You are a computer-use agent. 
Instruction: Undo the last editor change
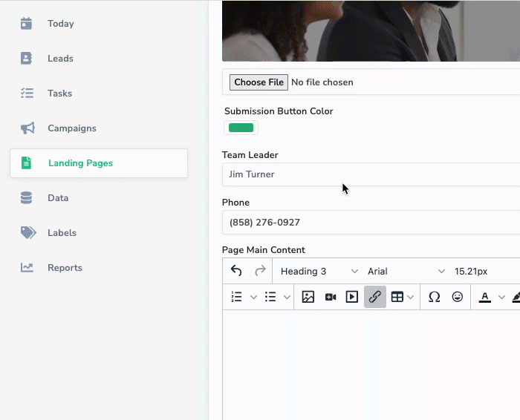pyautogui.click(x=236, y=271)
